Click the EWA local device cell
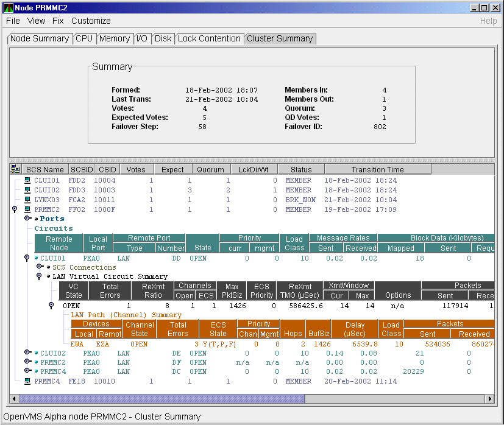The width and height of the screenshot is (504, 425). (77, 344)
